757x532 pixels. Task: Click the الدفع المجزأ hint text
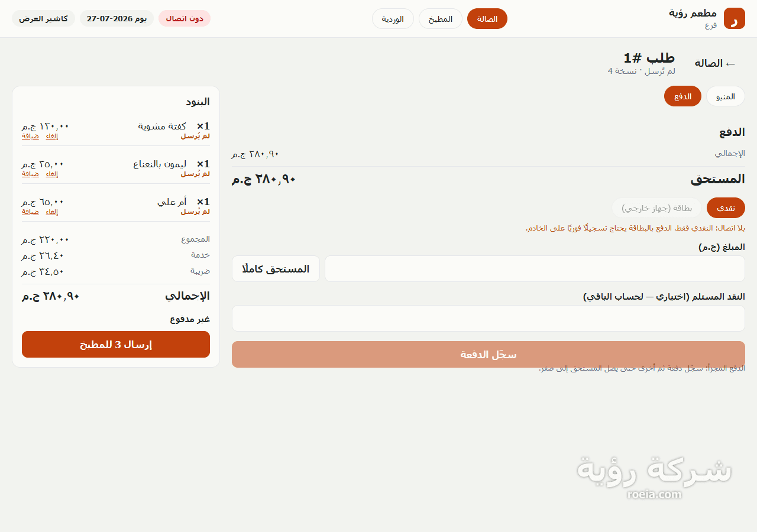point(642,368)
